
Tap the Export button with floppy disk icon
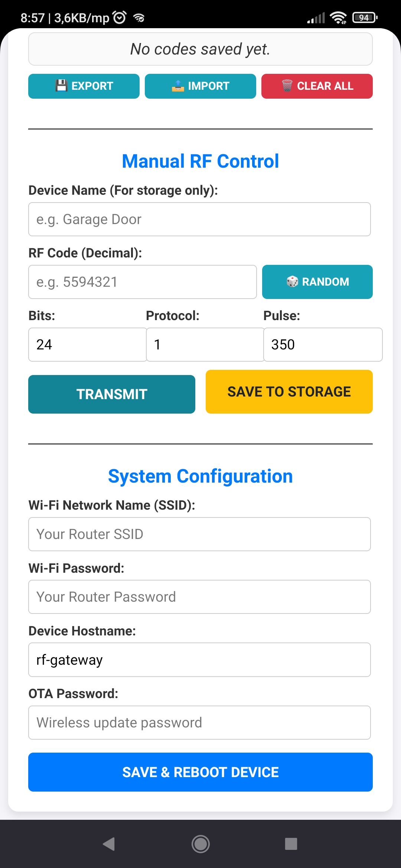84,86
